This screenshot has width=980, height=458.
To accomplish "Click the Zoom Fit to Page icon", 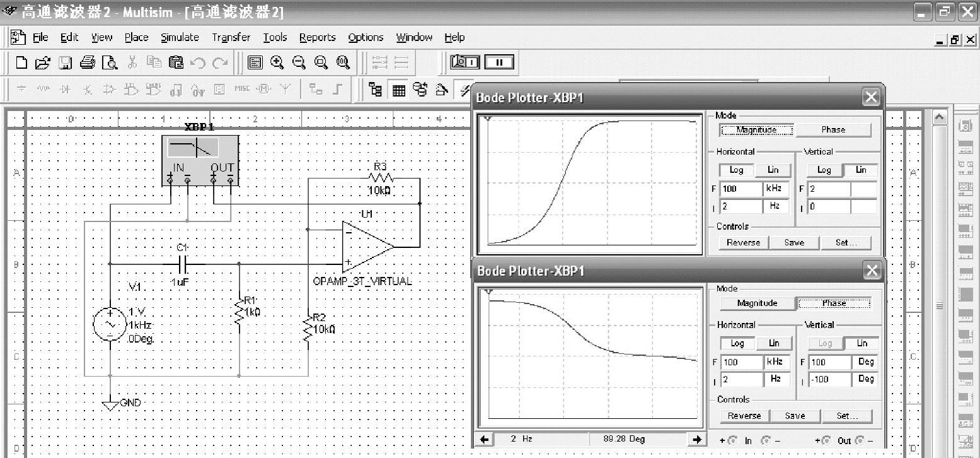I will (x=343, y=62).
